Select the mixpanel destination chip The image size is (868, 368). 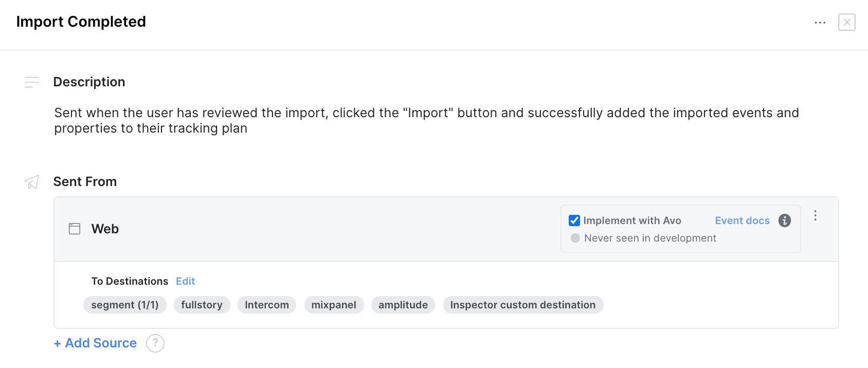tap(334, 304)
